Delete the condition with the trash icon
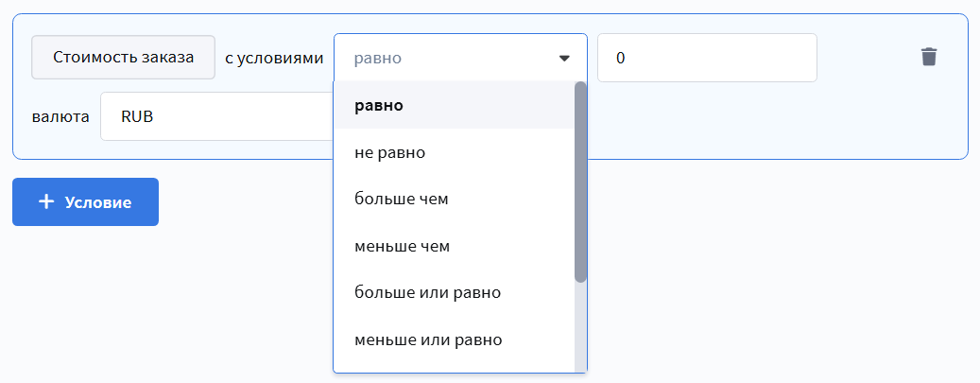Viewport: 980px width, 383px height. [x=929, y=58]
